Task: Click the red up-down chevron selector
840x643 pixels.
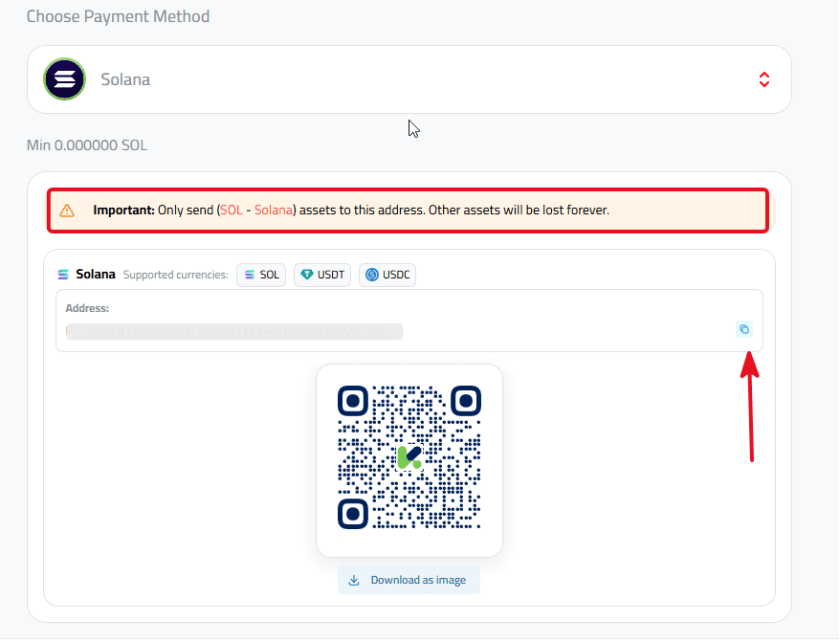Action: (x=763, y=79)
